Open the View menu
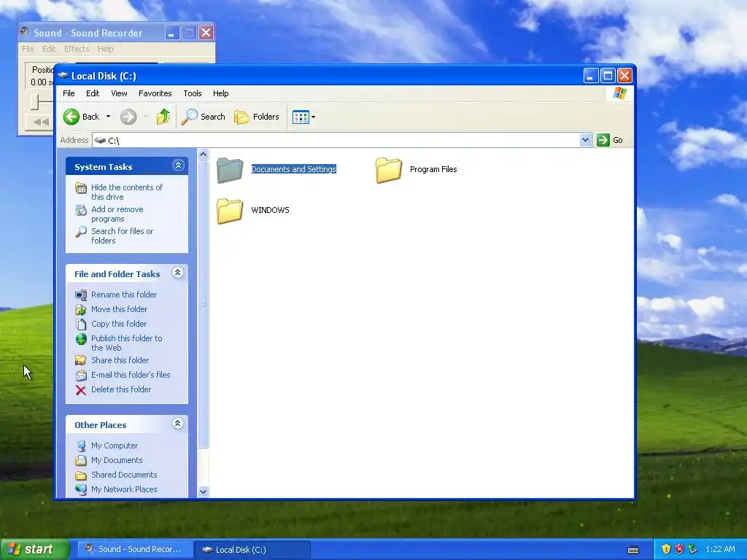 119,93
